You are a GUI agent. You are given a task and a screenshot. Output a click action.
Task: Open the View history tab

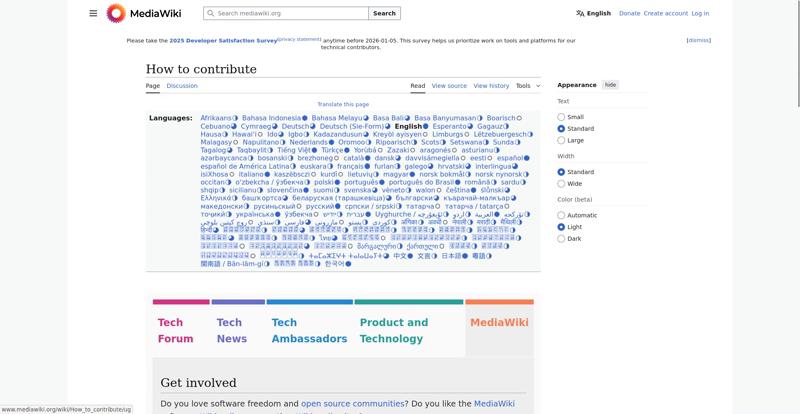click(x=491, y=86)
